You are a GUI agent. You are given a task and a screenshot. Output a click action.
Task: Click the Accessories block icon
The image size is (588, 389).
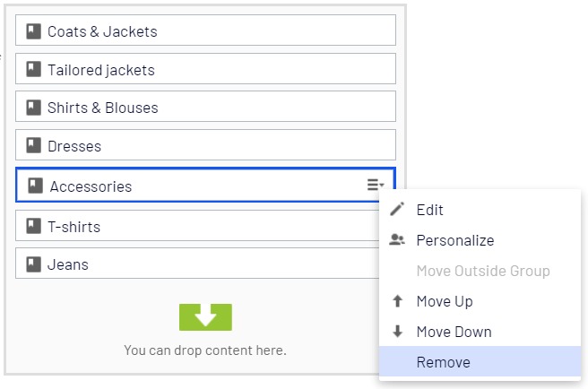(36, 186)
